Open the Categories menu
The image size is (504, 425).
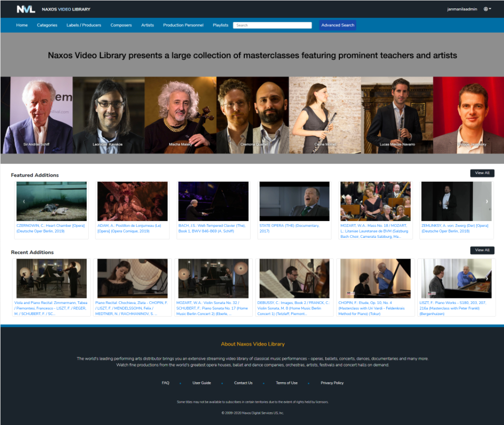click(x=47, y=25)
